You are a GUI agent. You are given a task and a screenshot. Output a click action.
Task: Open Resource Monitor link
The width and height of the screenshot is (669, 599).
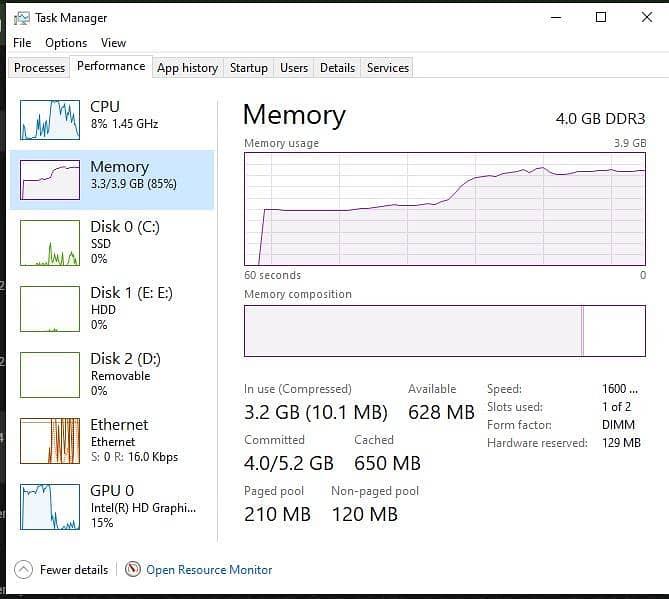tap(209, 570)
